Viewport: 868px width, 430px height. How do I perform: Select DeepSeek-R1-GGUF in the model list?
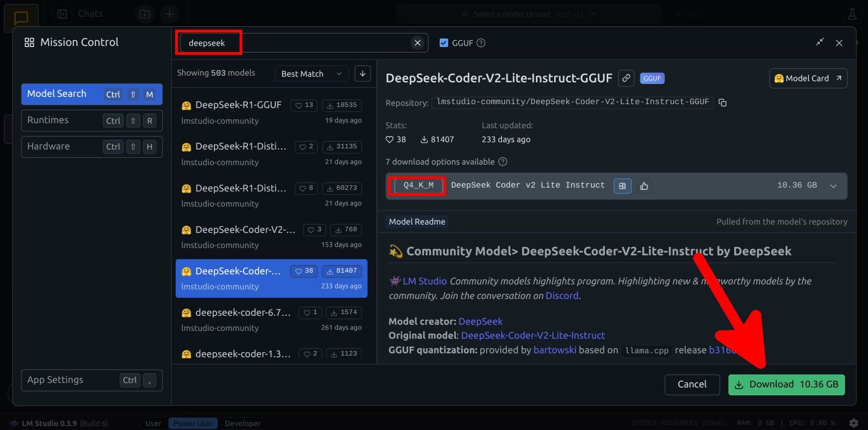pos(271,112)
